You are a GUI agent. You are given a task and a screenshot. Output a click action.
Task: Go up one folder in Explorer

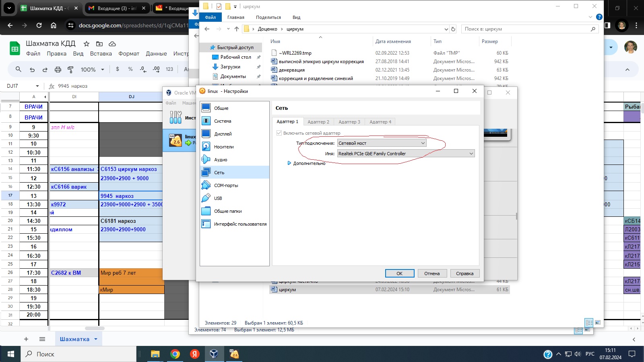coord(237,29)
